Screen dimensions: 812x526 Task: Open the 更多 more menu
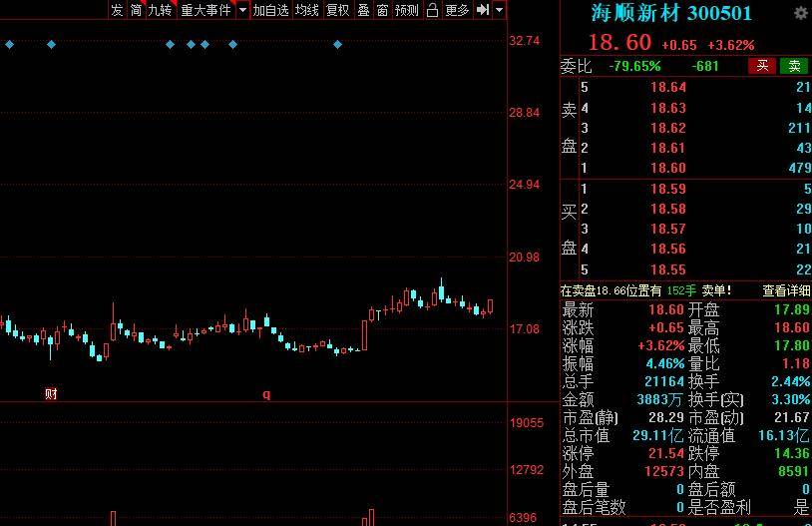click(x=457, y=10)
